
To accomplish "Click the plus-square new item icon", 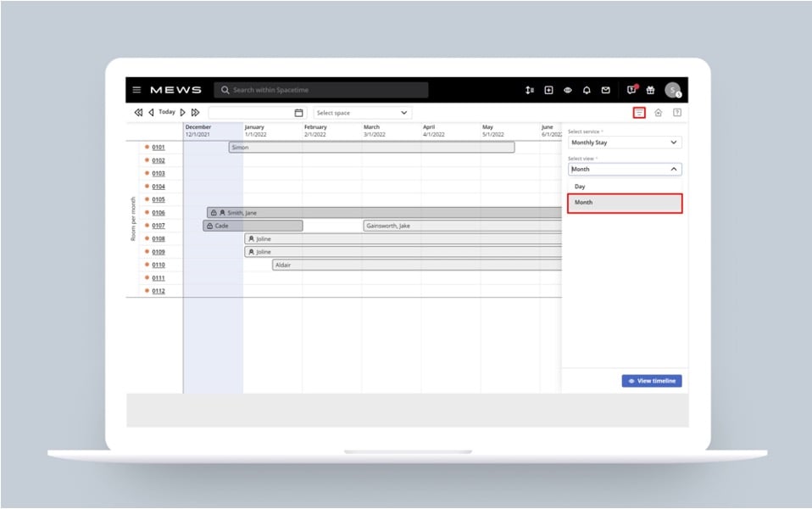I will tap(548, 90).
